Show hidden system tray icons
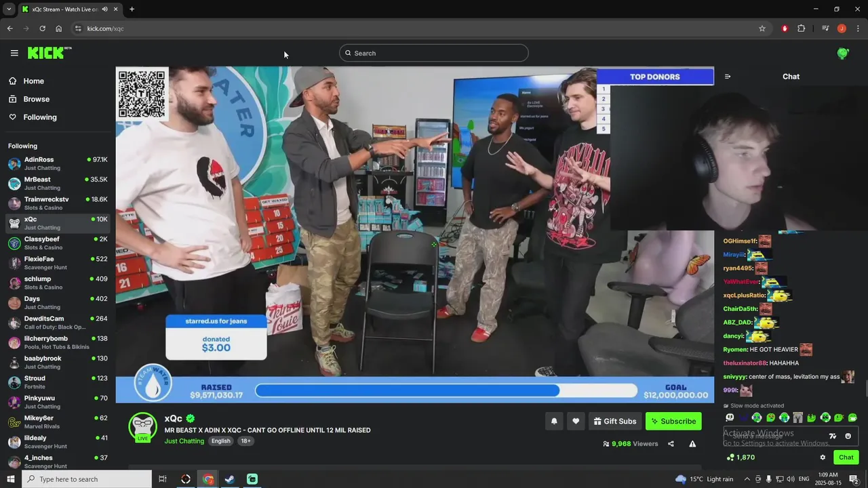868x488 pixels. pos(747,479)
